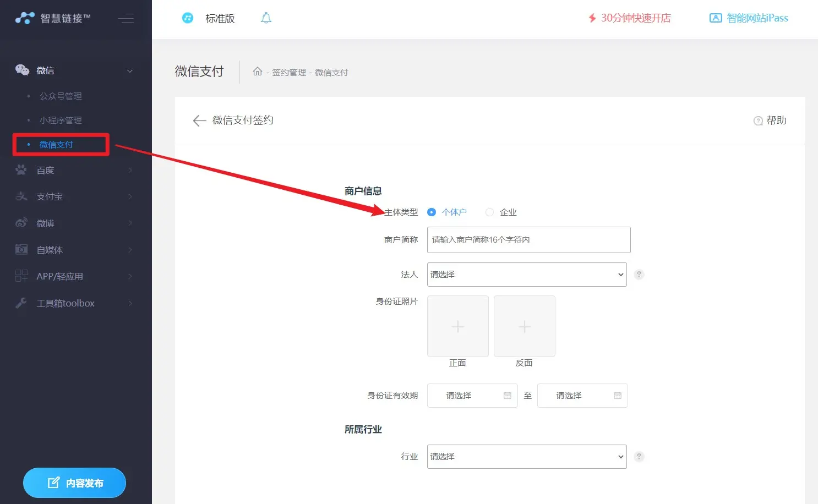Upload ID card front photo (正面)
Viewport: 818px width, 504px height.
457,326
